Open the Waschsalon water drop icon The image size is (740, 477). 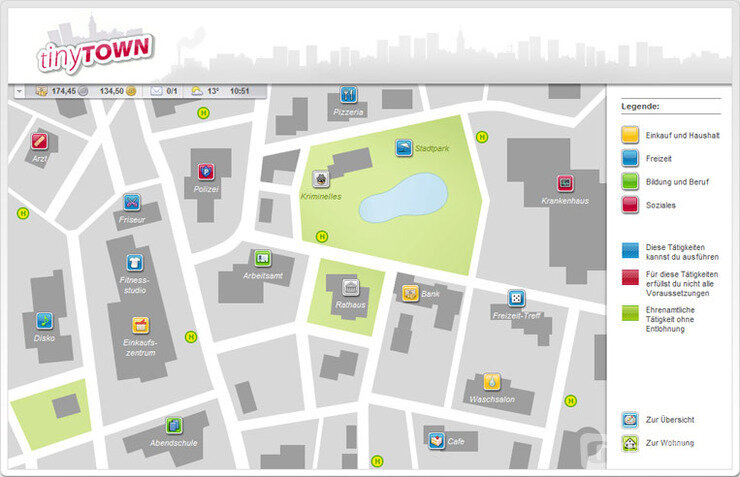(492, 381)
